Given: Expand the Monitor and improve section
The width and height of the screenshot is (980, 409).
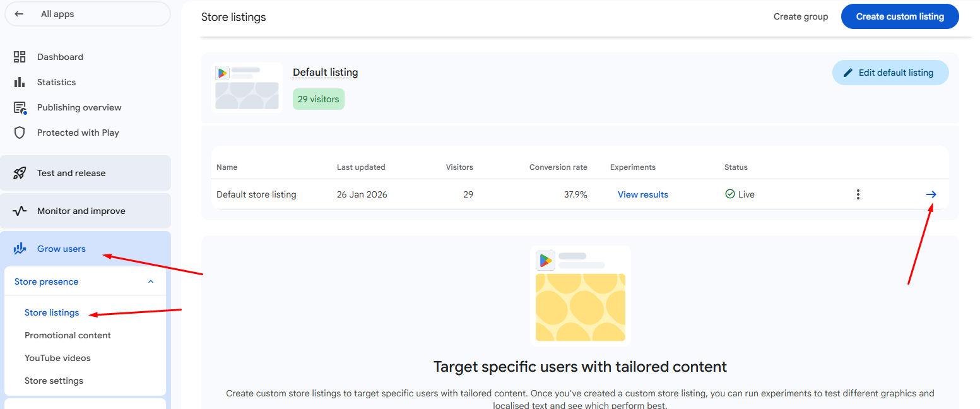Looking at the screenshot, I should (x=86, y=211).
